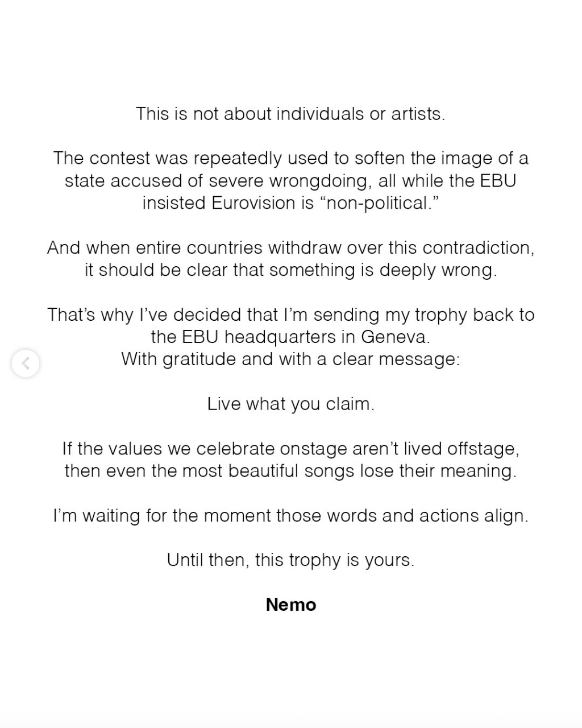Screen dimensions: 582x728
Task: Click the "With gratitude and with a clear message:" line
Action: coord(290,359)
